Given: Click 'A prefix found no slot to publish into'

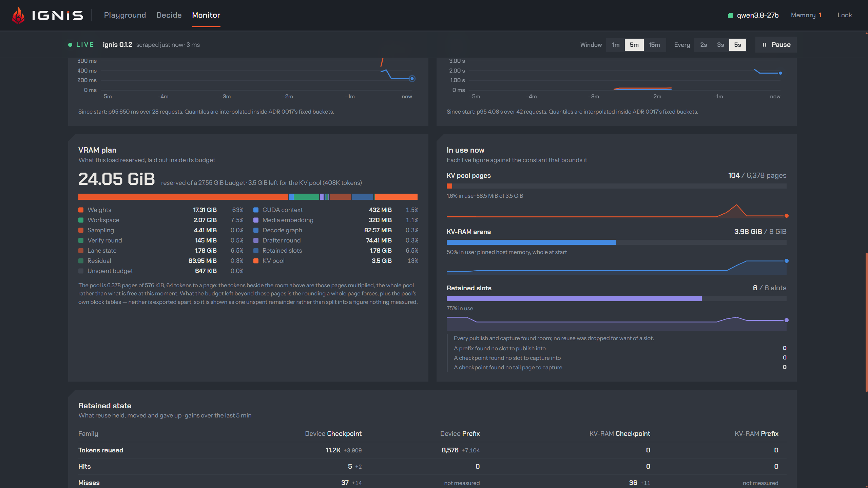Looking at the screenshot, I should pos(500,348).
